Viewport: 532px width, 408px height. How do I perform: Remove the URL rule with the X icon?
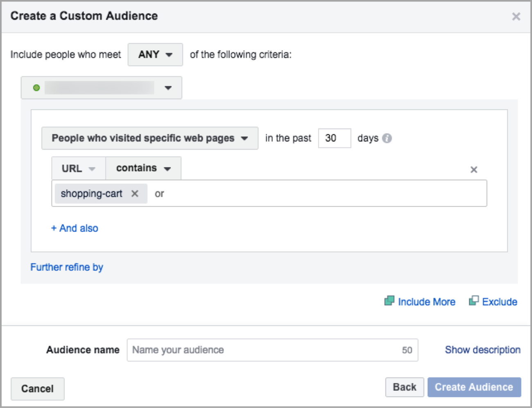pos(473,169)
